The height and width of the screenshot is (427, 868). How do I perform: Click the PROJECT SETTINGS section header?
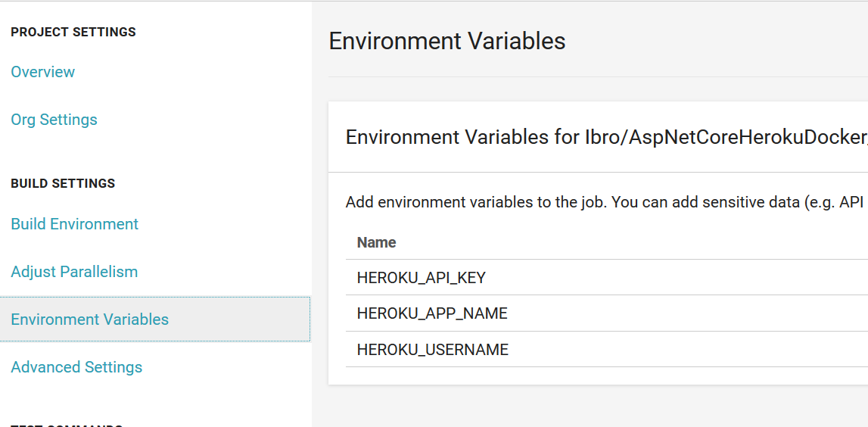(x=73, y=32)
